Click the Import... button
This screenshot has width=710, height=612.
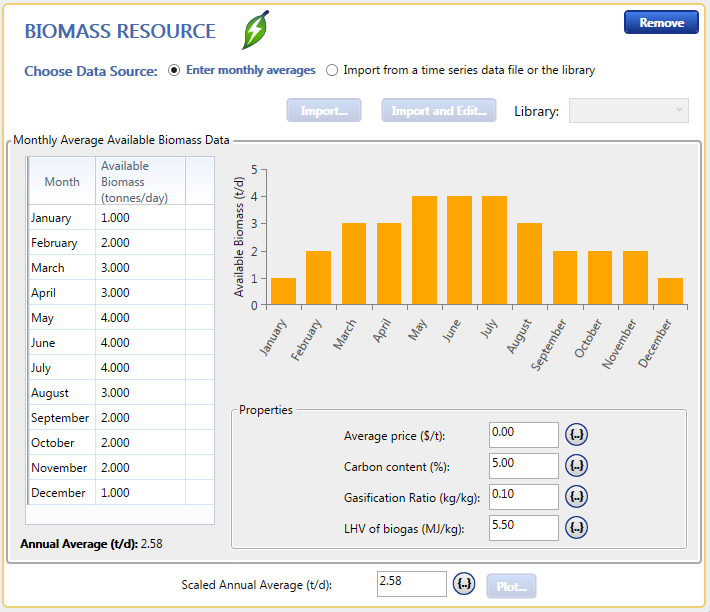click(324, 111)
